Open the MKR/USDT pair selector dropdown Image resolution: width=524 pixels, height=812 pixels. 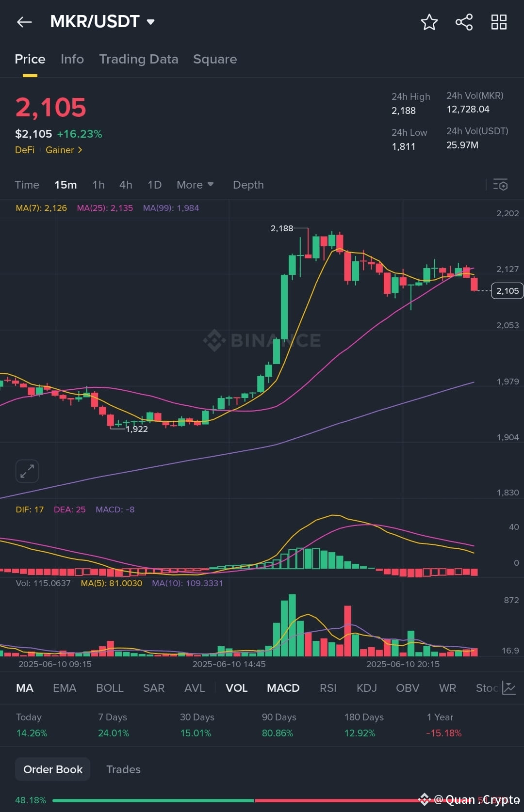102,22
